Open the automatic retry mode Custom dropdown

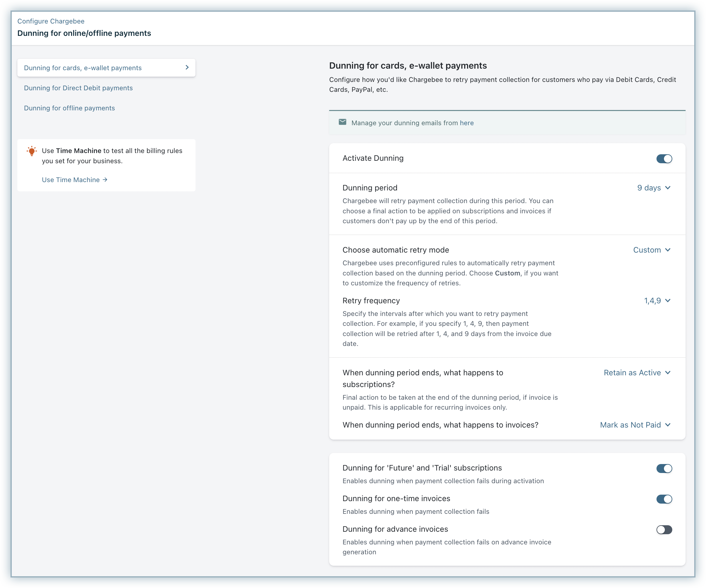(647, 250)
